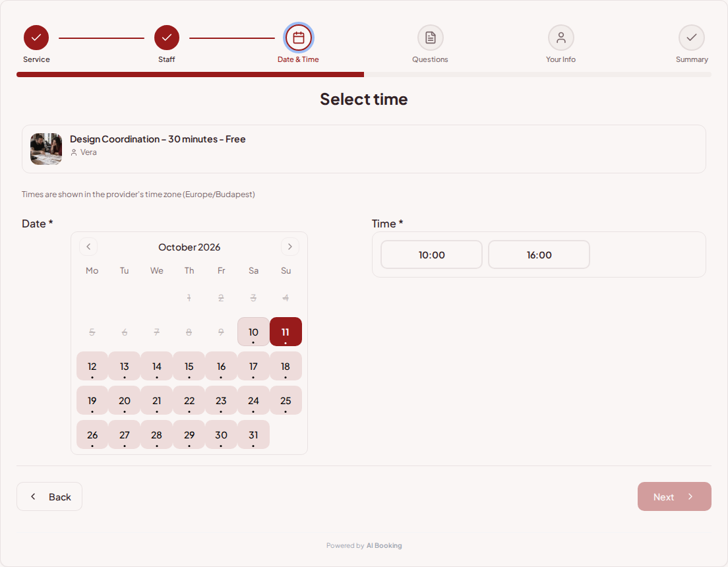Pick October 13 on the calendar

[x=125, y=366]
